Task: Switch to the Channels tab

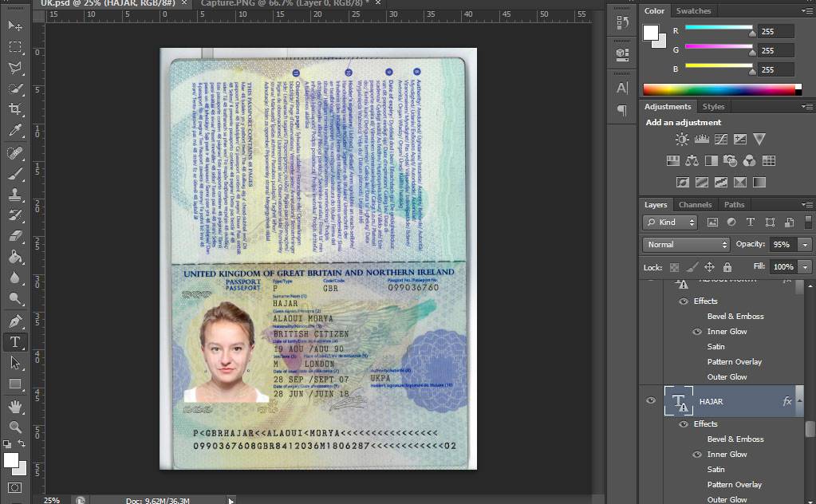Action: [695, 204]
